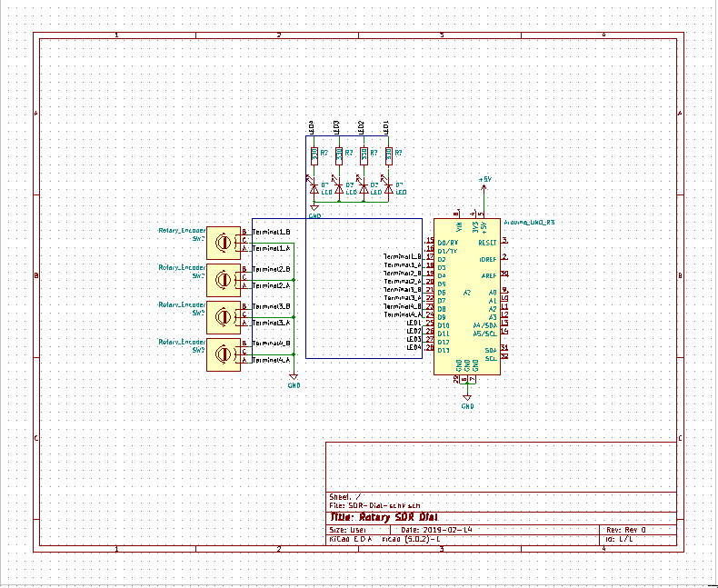Click Terminal4_A label beside the bottom encoder
Viewport: 718px width, 588px height.
click(x=271, y=360)
